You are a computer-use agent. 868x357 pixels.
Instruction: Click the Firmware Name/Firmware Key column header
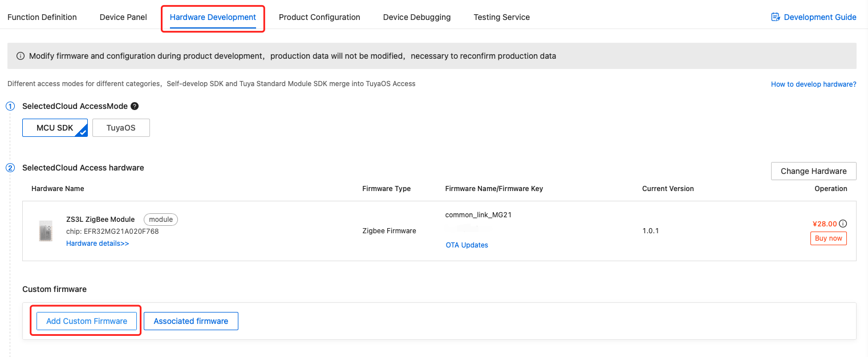494,189
